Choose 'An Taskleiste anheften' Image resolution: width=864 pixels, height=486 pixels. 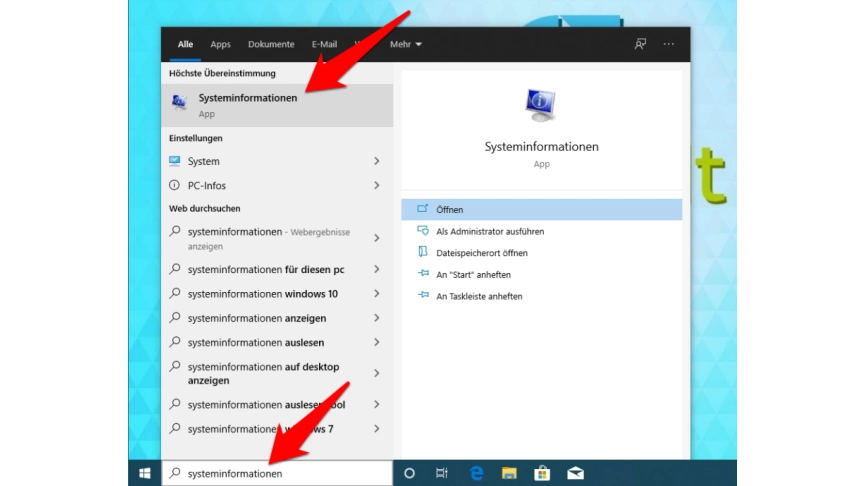pyautogui.click(x=479, y=297)
